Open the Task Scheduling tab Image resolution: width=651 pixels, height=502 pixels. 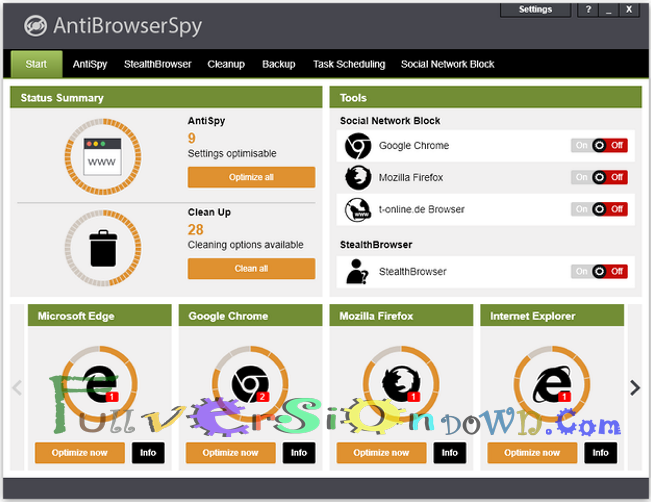tap(349, 64)
